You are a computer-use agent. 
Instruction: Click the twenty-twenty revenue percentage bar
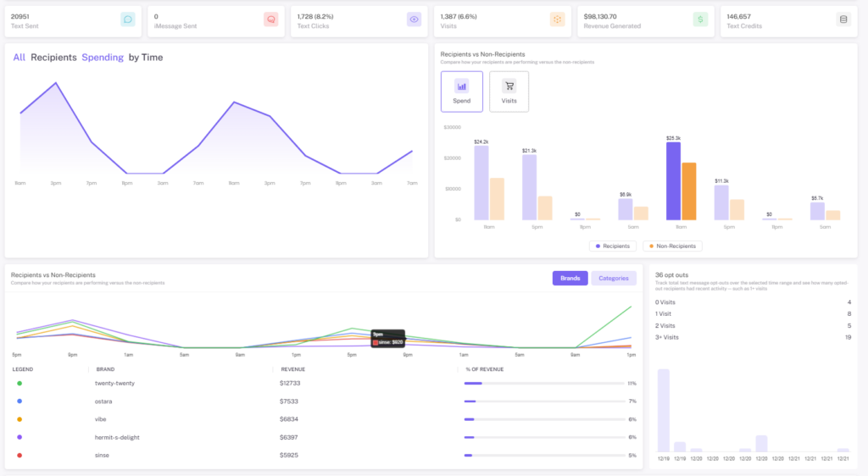(x=544, y=383)
